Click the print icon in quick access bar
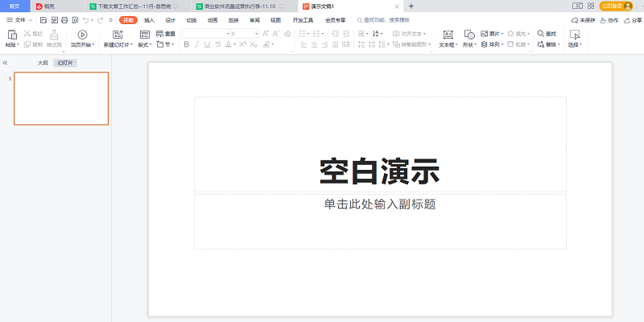The height and width of the screenshot is (322, 644). click(64, 19)
